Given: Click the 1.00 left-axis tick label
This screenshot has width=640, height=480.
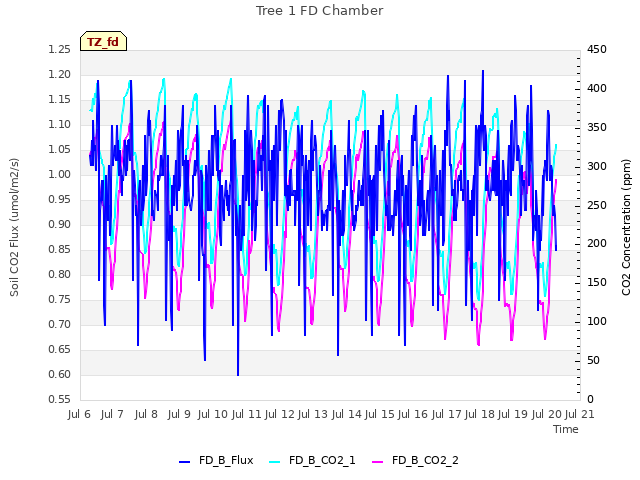Looking at the screenshot, I should coord(60,175).
